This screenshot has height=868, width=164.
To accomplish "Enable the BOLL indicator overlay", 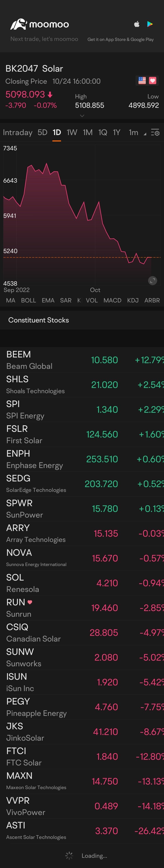I will 28,300.
